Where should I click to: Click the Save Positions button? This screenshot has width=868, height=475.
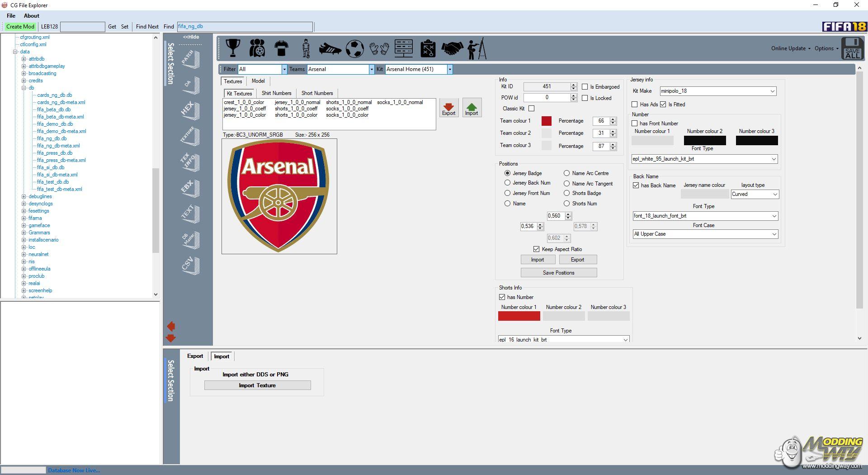pos(559,273)
